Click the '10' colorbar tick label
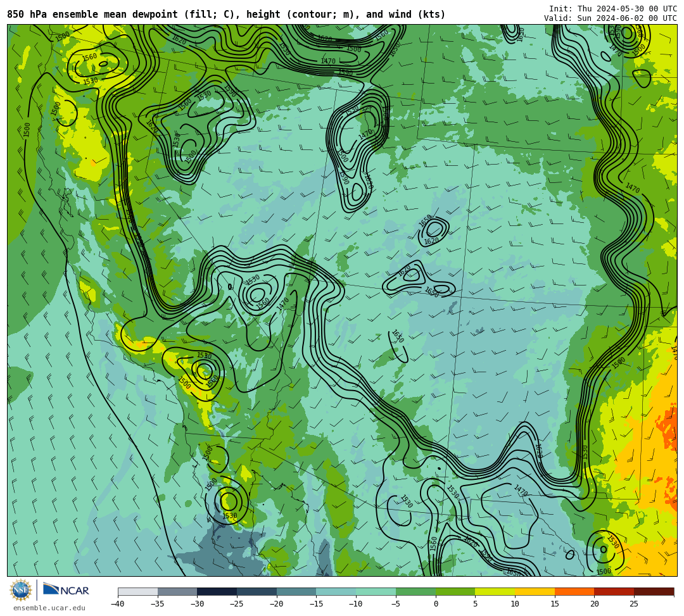Screen dimensions: 684x616 515,604
